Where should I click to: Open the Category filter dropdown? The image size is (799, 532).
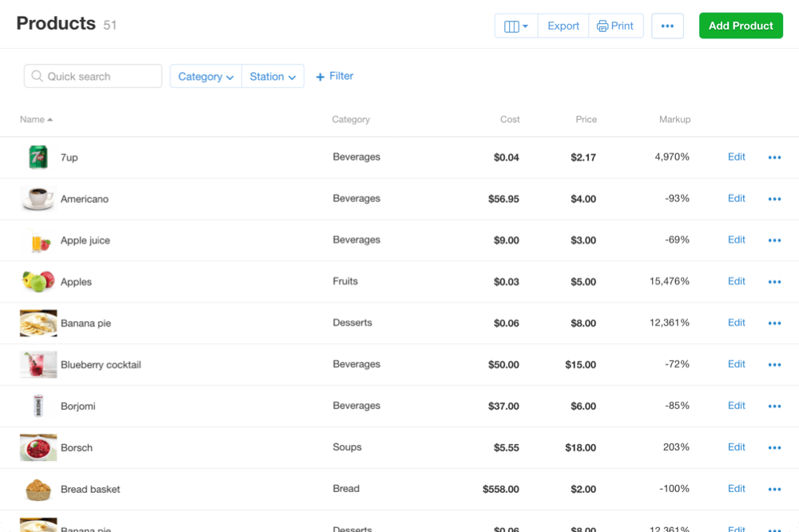tap(205, 76)
